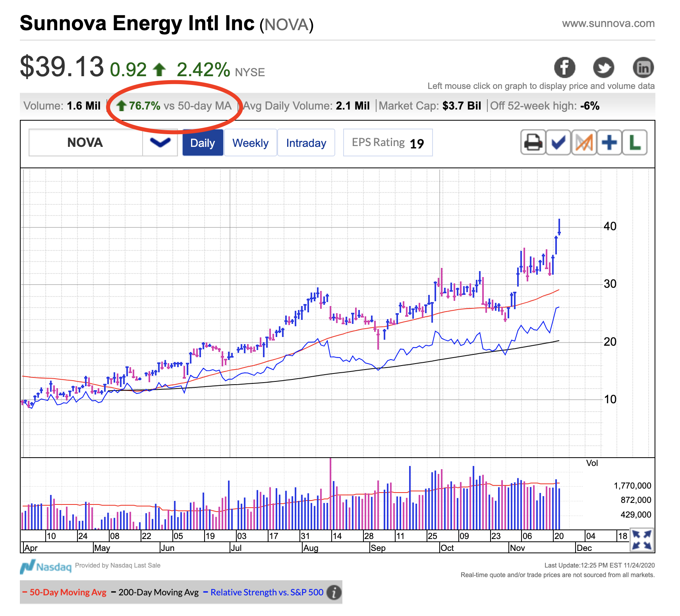Click the Nov month label
The image size is (680, 616).
click(x=518, y=548)
